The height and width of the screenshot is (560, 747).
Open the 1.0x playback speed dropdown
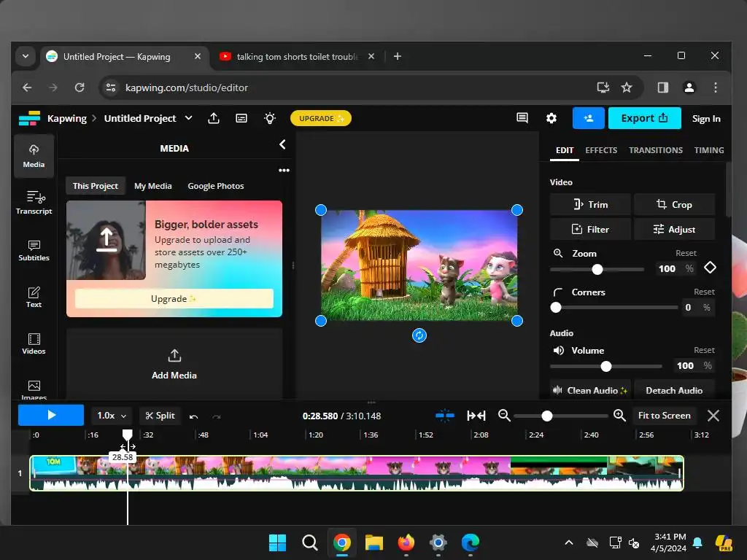pos(112,416)
